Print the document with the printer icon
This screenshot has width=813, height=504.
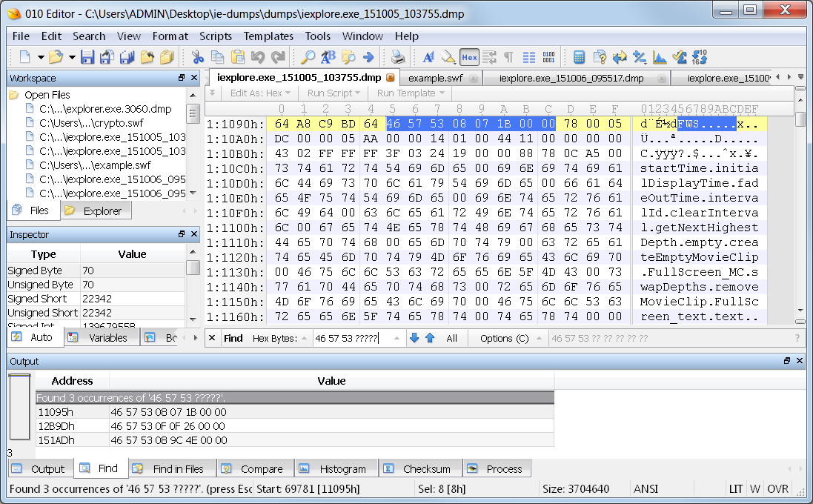point(398,57)
